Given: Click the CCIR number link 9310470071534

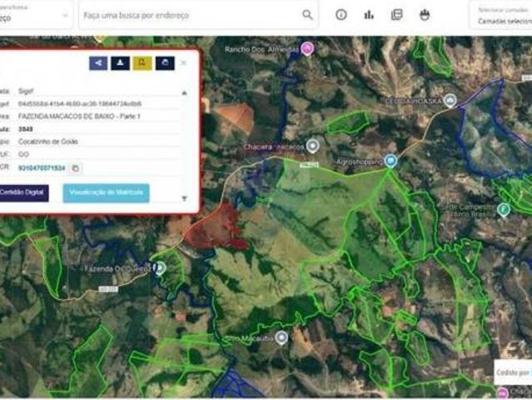Looking at the screenshot, I should pyautogui.click(x=42, y=168).
